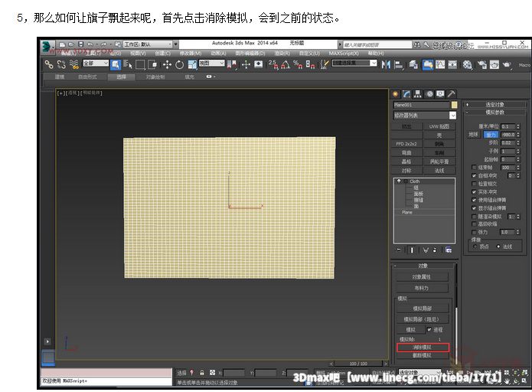
Task: Open the Display panel monitor tab
Action: [440, 94]
